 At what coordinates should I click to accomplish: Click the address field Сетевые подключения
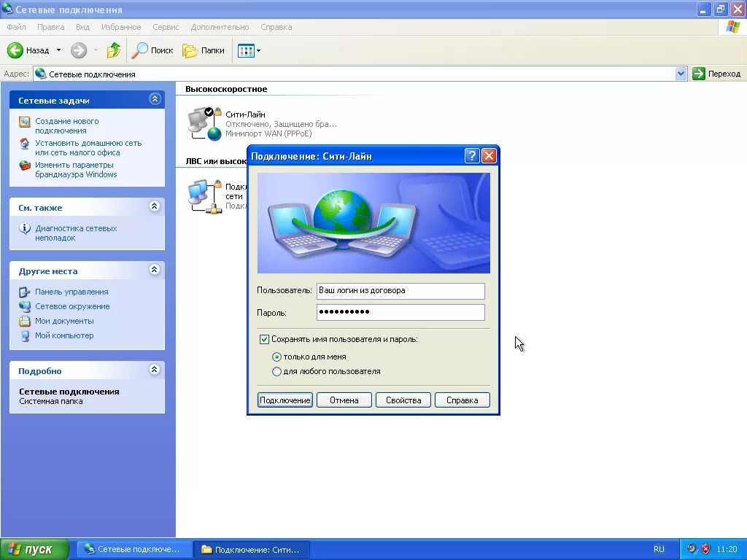(x=354, y=74)
